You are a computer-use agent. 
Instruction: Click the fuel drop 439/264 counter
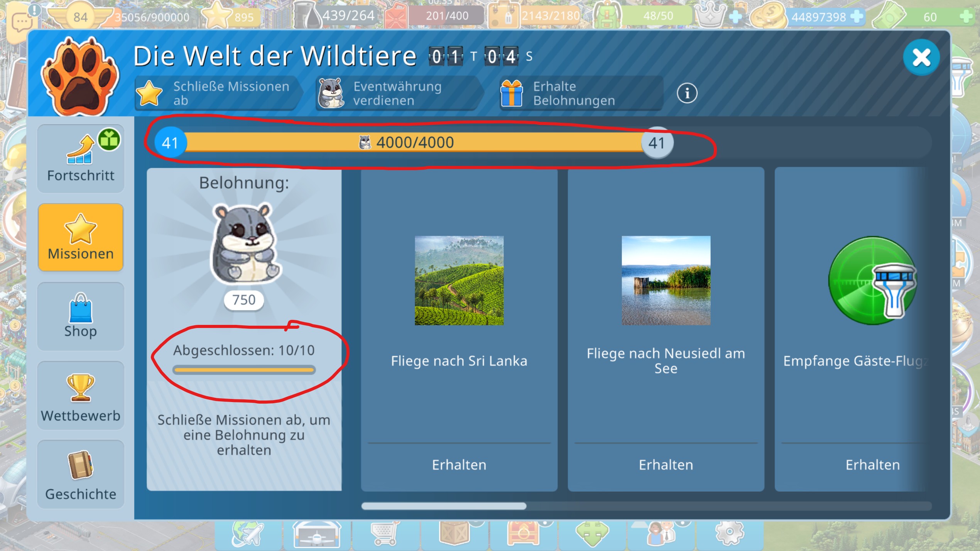(335, 15)
